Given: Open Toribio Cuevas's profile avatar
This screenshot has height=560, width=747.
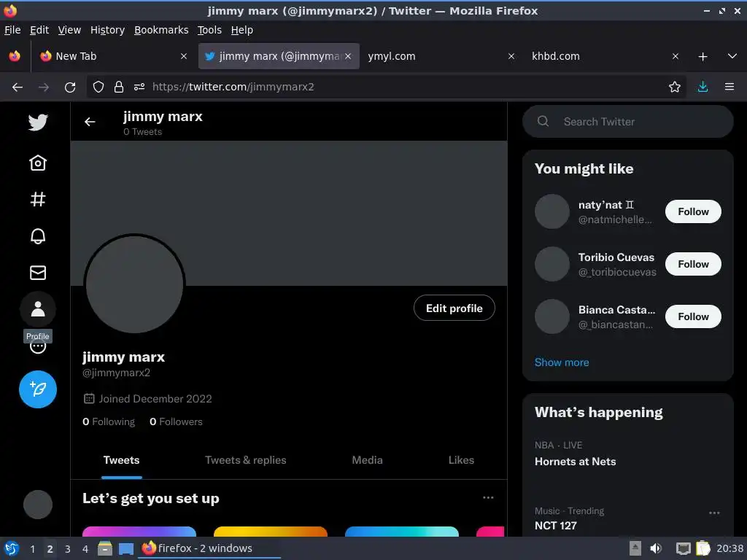Looking at the screenshot, I should tap(551, 264).
